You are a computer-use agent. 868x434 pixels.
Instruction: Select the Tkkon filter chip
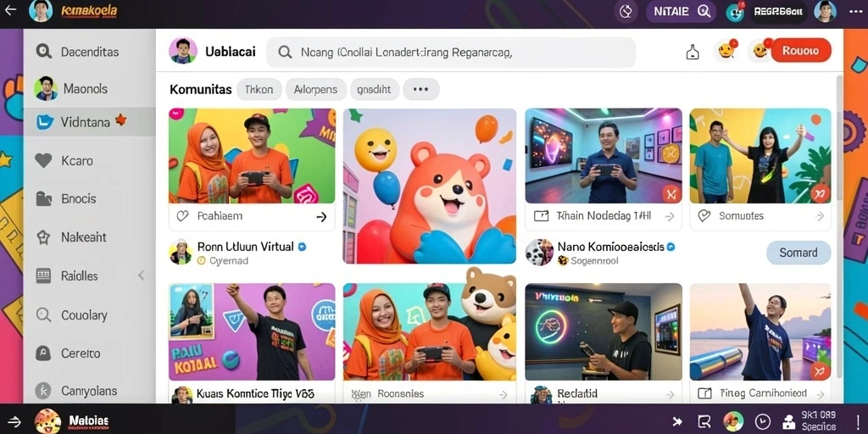259,89
